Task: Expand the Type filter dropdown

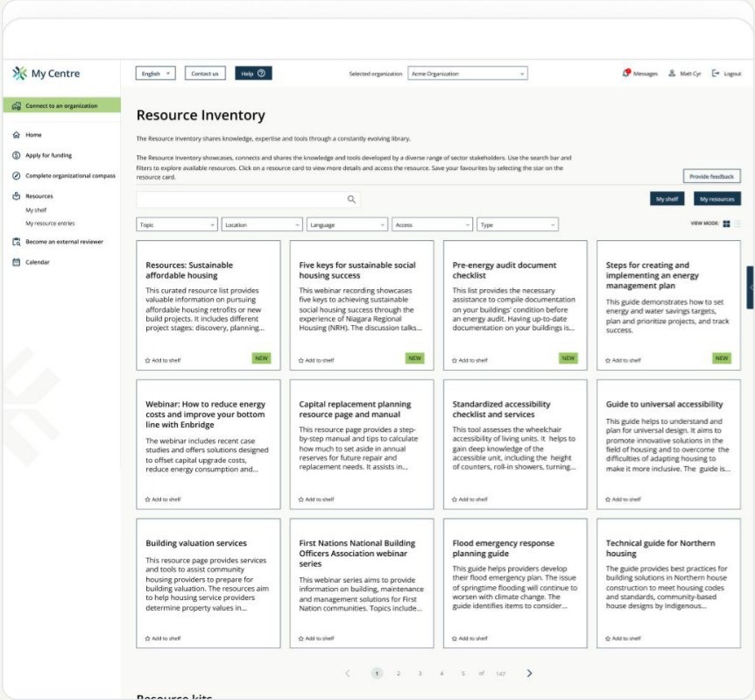Action: tap(518, 224)
